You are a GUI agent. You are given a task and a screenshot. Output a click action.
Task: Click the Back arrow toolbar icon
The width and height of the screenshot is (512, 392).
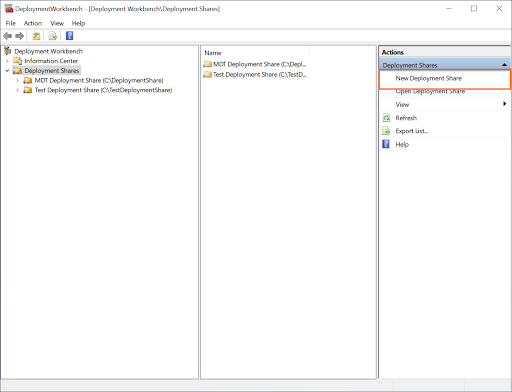coord(7,36)
